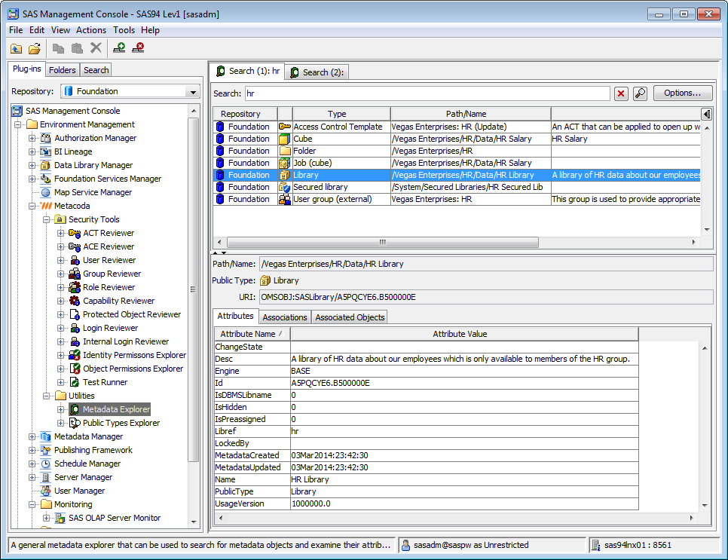
Task: Click the Copy toolbar icon
Action: pos(58,48)
